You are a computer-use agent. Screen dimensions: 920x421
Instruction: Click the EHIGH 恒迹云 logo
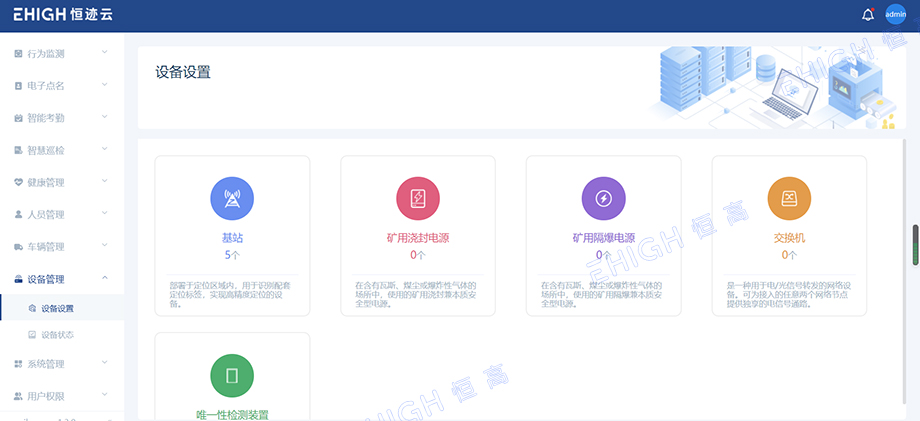tap(63, 15)
